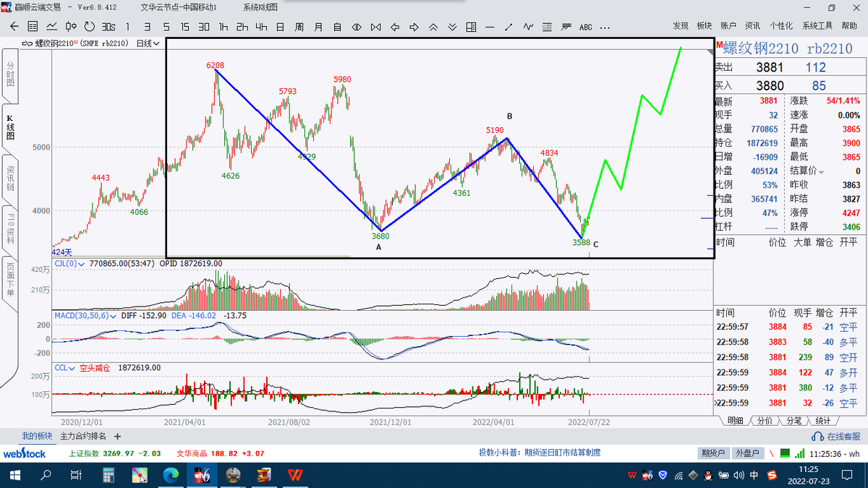
Task: Click the back arrow toolbar icon
Action: pos(14,27)
